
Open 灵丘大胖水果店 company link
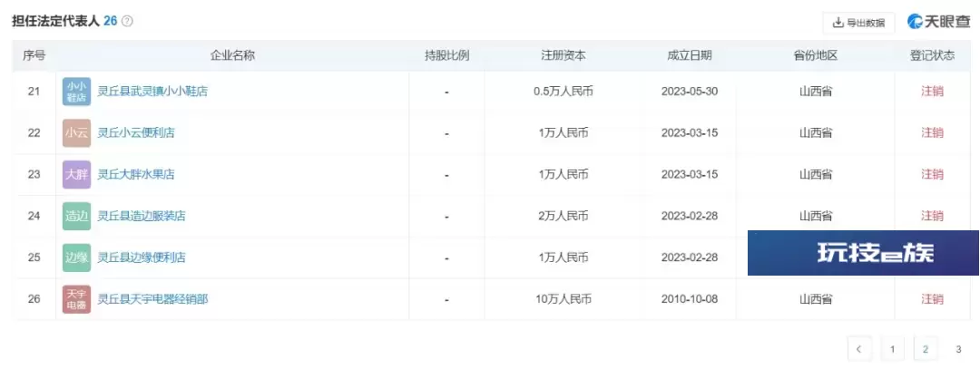click(135, 174)
